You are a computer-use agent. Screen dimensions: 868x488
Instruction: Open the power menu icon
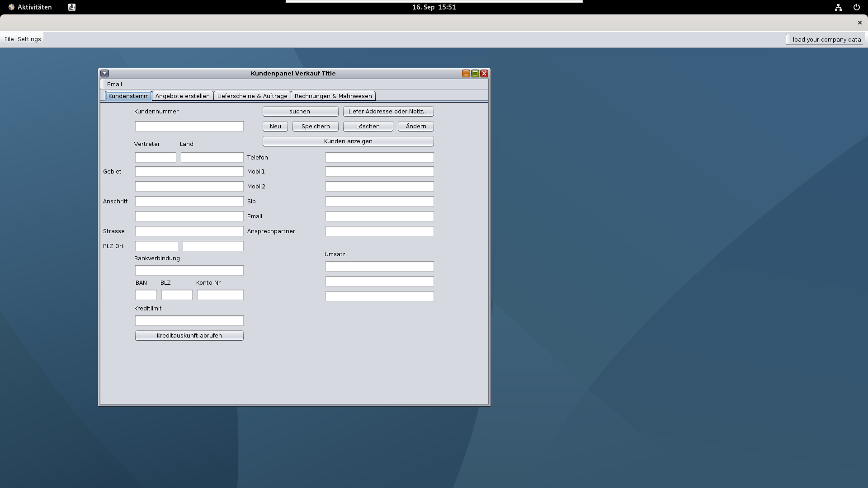pyautogui.click(x=856, y=7)
